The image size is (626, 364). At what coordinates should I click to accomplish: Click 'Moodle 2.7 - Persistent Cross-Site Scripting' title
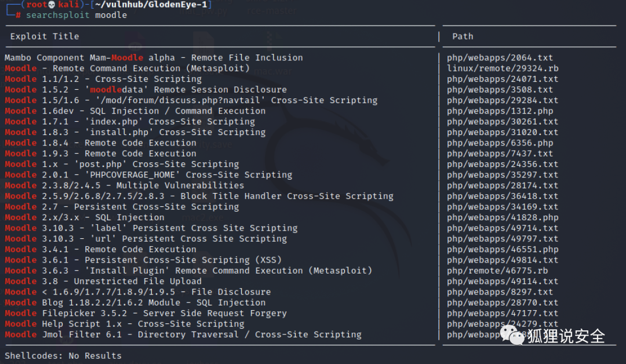122,207
